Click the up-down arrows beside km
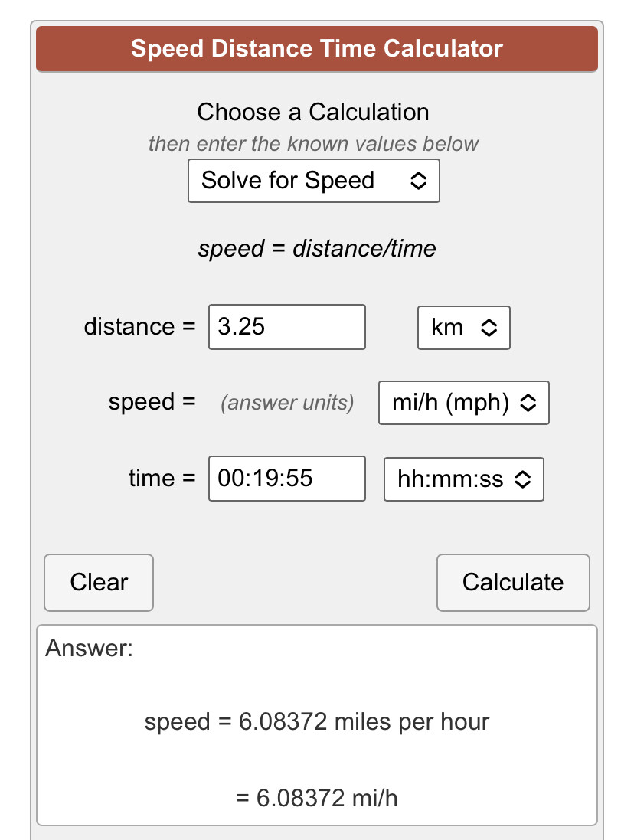 point(489,328)
